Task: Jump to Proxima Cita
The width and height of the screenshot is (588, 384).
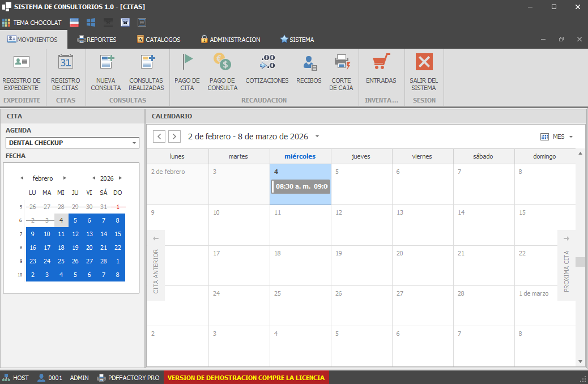Action: [x=566, y=265]
